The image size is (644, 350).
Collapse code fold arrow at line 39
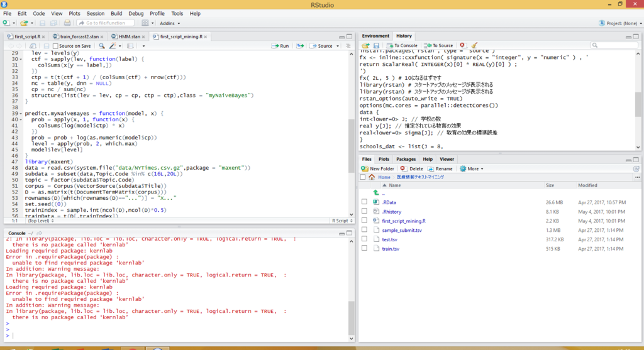pyautogui.click(x=21, y=113)
